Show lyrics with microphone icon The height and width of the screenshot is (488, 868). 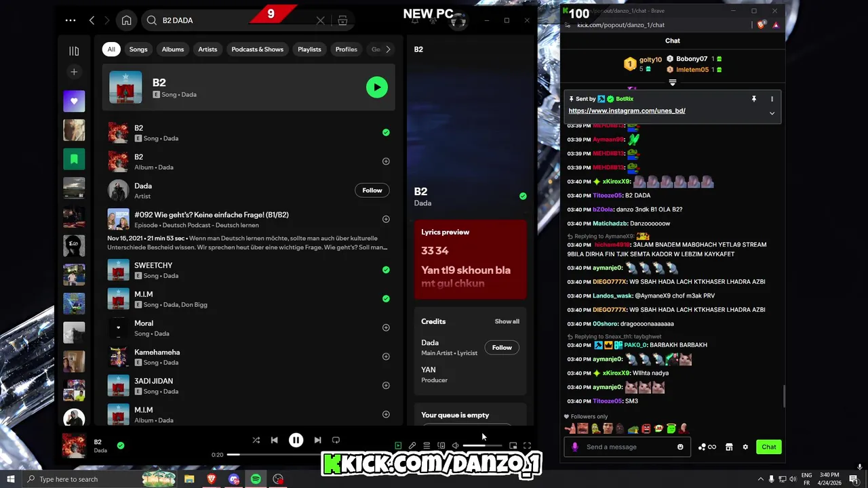[x=412, y=445]
